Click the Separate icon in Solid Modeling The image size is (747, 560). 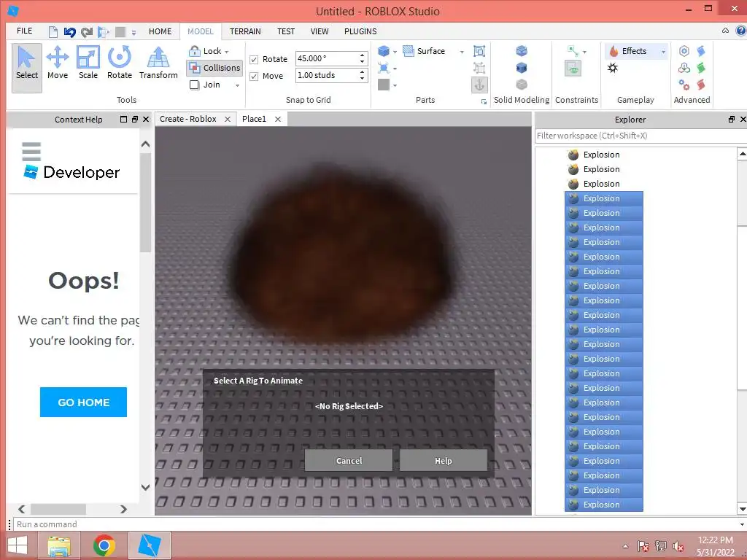coord(522,85)
